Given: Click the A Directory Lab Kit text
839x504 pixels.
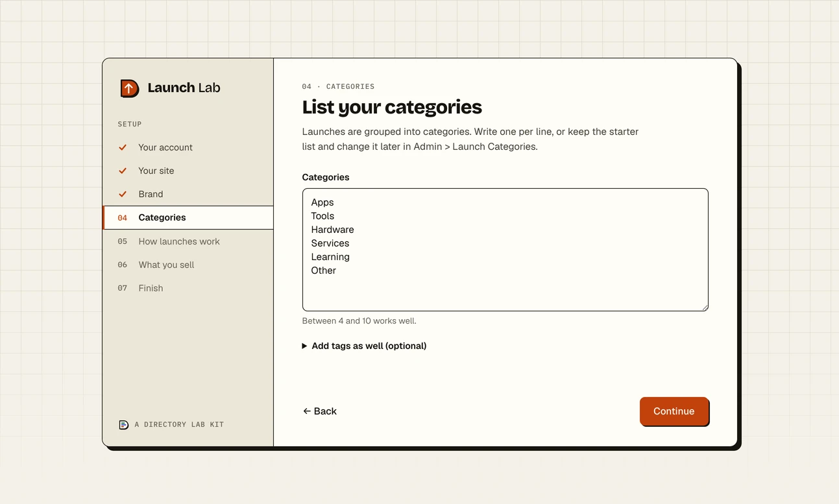Looking at the screenshot, I should [x=179, y=425].
